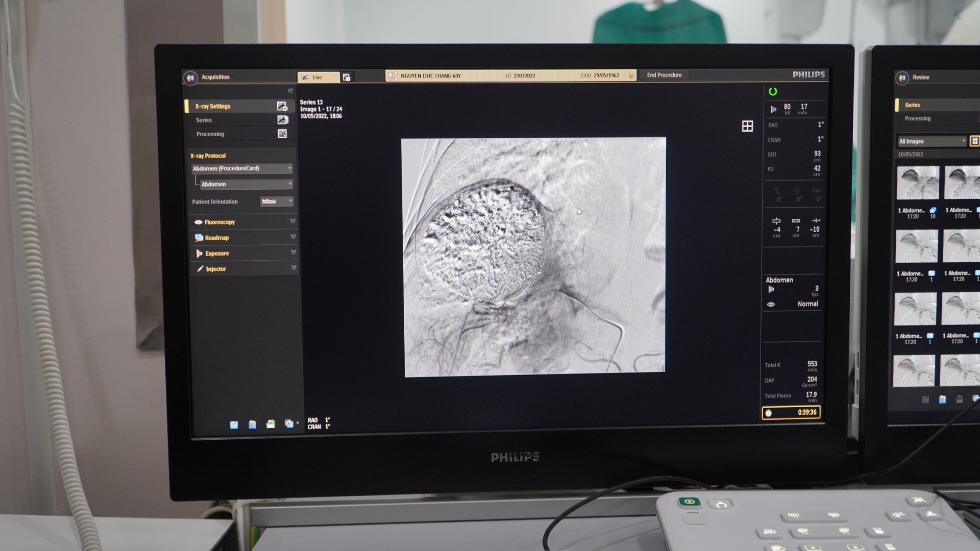
Task: Click the grid layout icon above the image
Action: click(x=747, y=126)
